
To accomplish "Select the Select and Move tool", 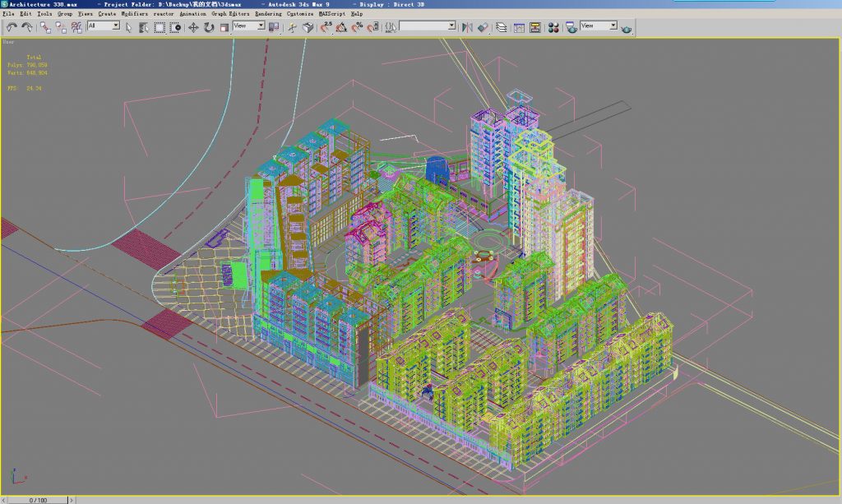I will (x=193, y=26).
